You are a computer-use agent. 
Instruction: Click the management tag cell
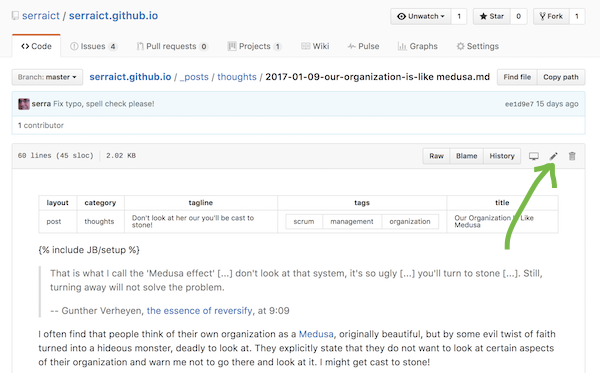(352, 222)
